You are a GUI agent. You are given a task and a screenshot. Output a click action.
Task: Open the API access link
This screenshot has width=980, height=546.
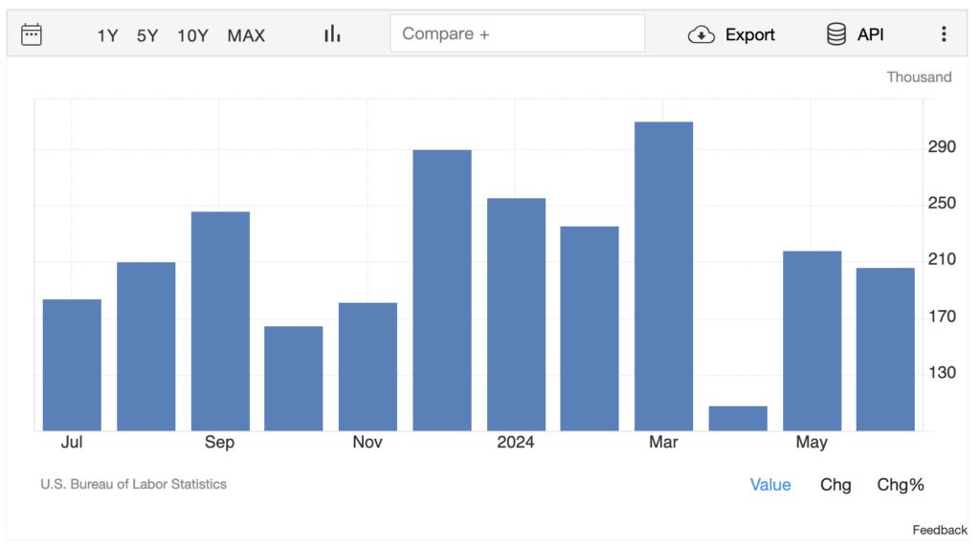870,34
